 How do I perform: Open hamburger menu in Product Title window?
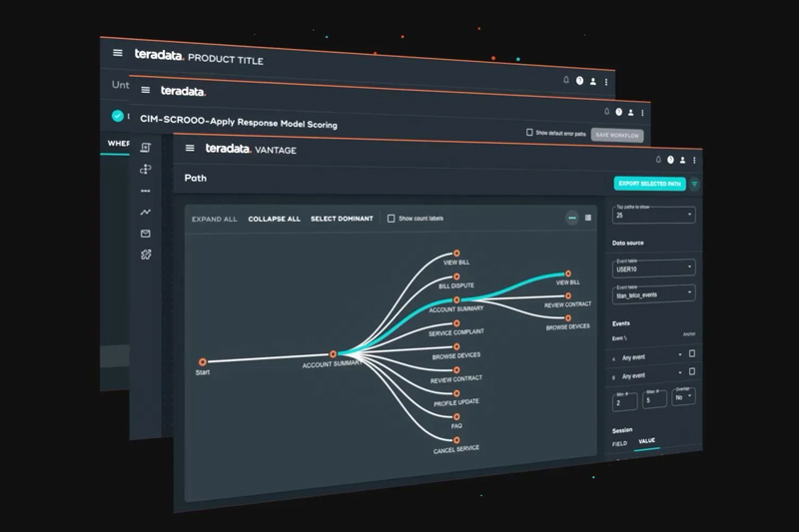(118, 53)
